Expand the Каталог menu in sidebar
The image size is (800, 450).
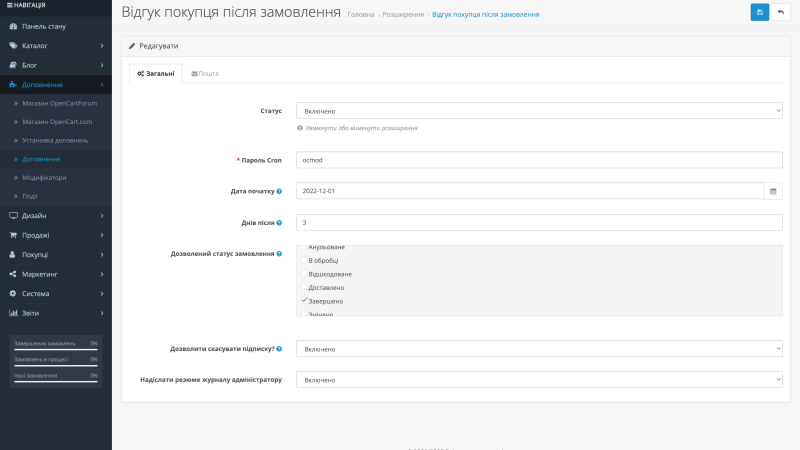point(56,46)
